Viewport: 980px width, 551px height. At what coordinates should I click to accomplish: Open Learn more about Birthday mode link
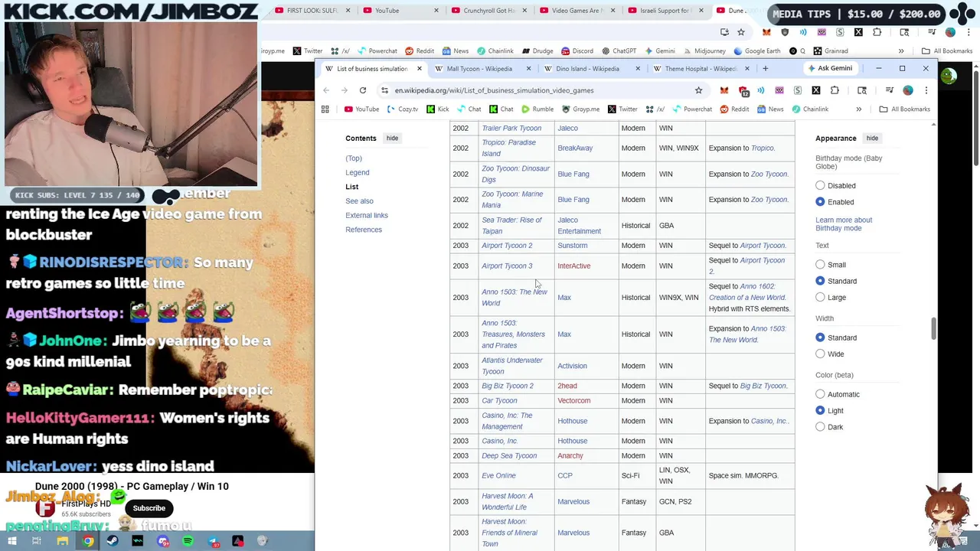(843, 224)
